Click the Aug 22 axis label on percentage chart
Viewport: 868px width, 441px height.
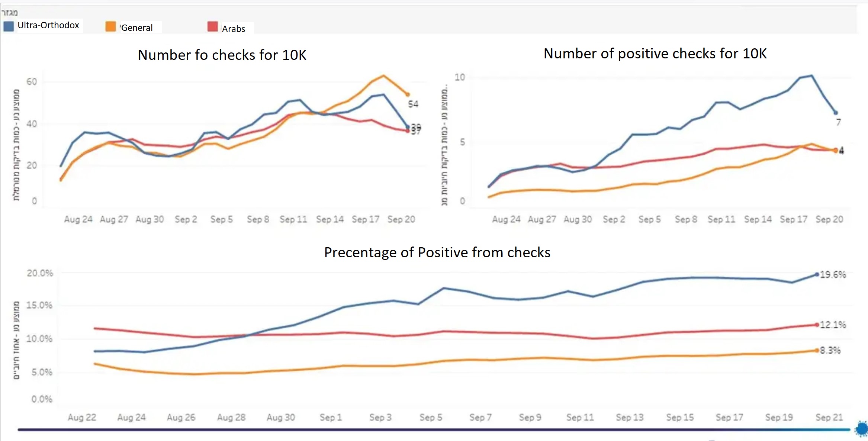click(82, 418)
